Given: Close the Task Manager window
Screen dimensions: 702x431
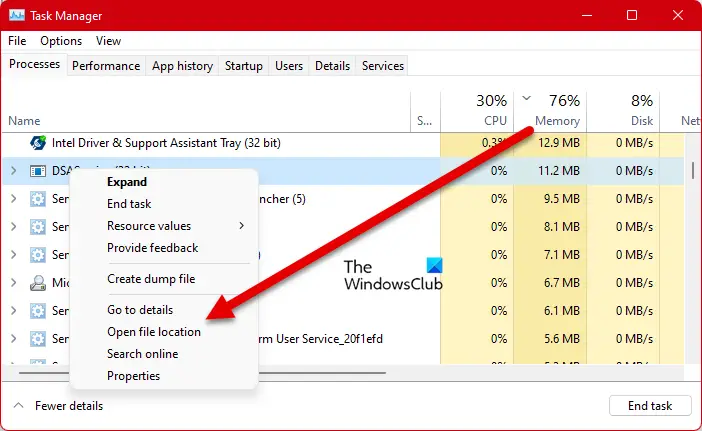Looking at the screenshot, I should point(678,15).
